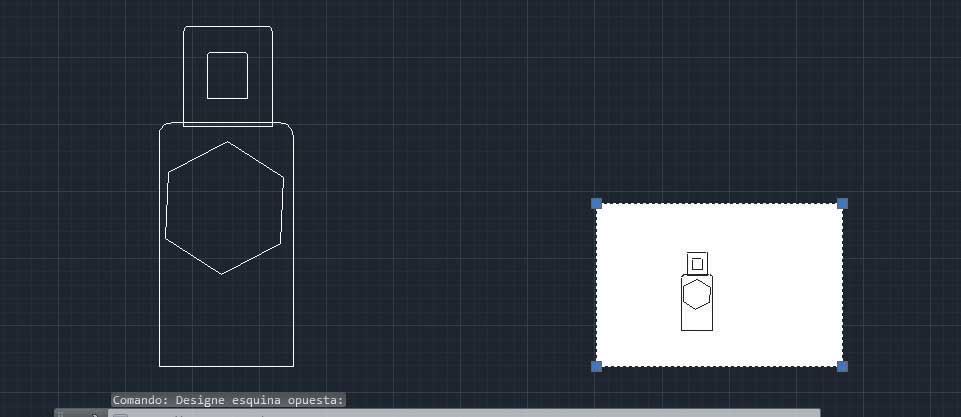Click the top-right blue grip of the white image
The width and height of the screenshot is (961, 417).
pyautogui.click(x=842, y=204)
